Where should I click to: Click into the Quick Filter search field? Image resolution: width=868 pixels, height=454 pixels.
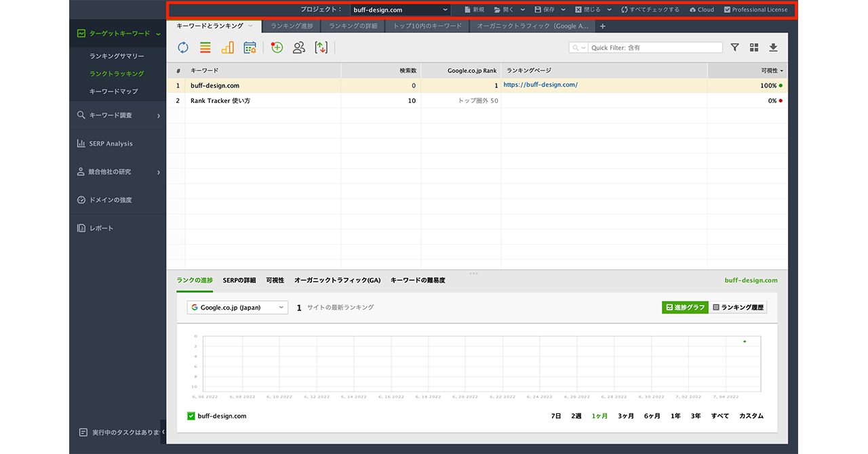[x=654, y=47]
